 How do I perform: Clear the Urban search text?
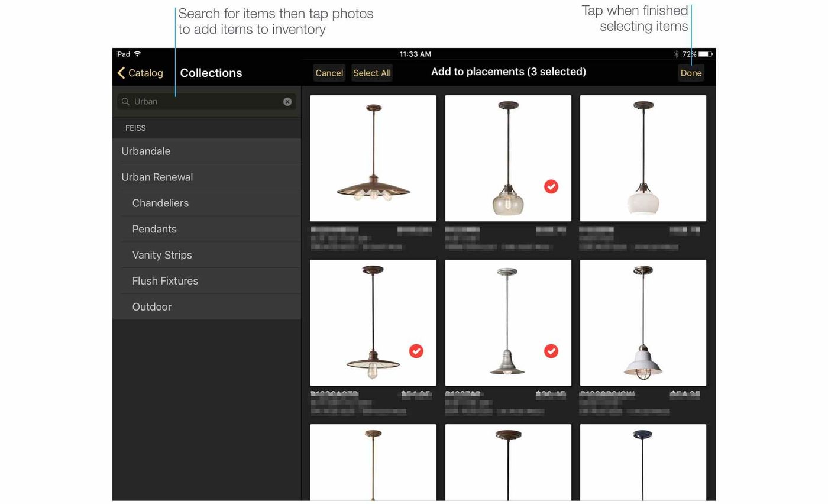point(287,102)
